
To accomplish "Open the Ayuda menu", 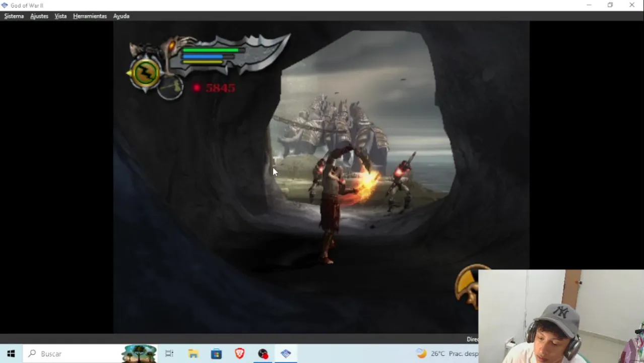I will tap(121, 16).
